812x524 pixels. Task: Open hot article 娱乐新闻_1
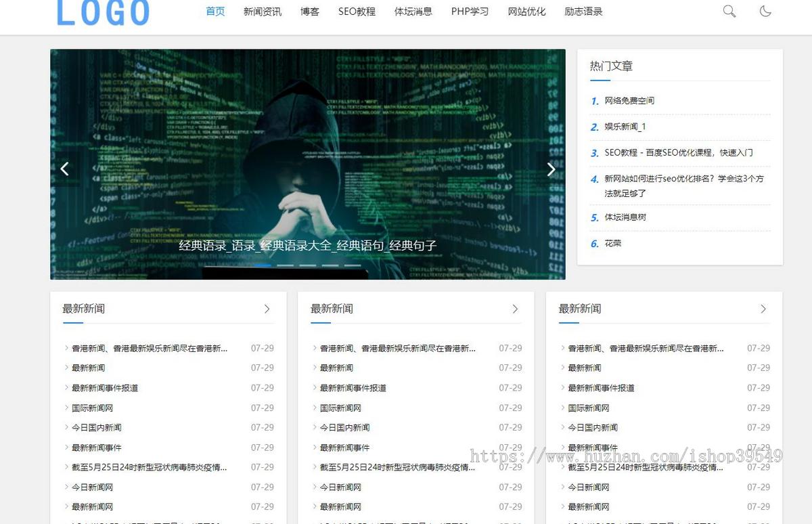625,127
